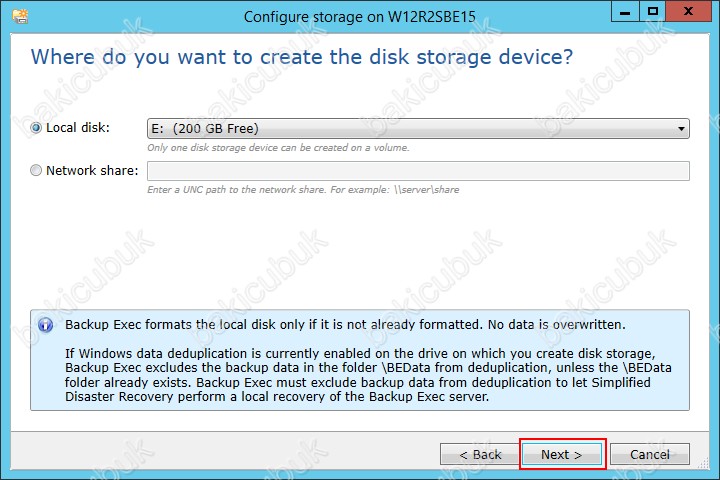This screenshot has width=720, height=480.
Task: Click the Backup Exec deduplication info message
Action: click(368, 375)
